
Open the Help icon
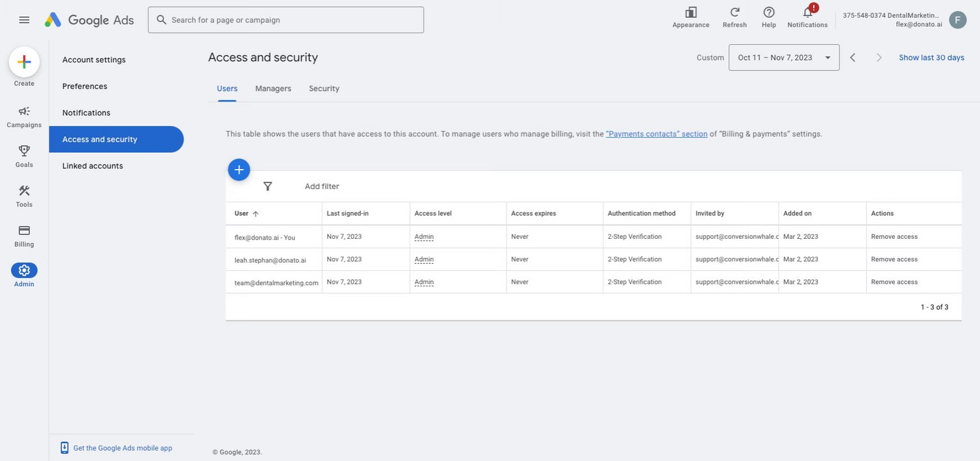tap(769, 13)
